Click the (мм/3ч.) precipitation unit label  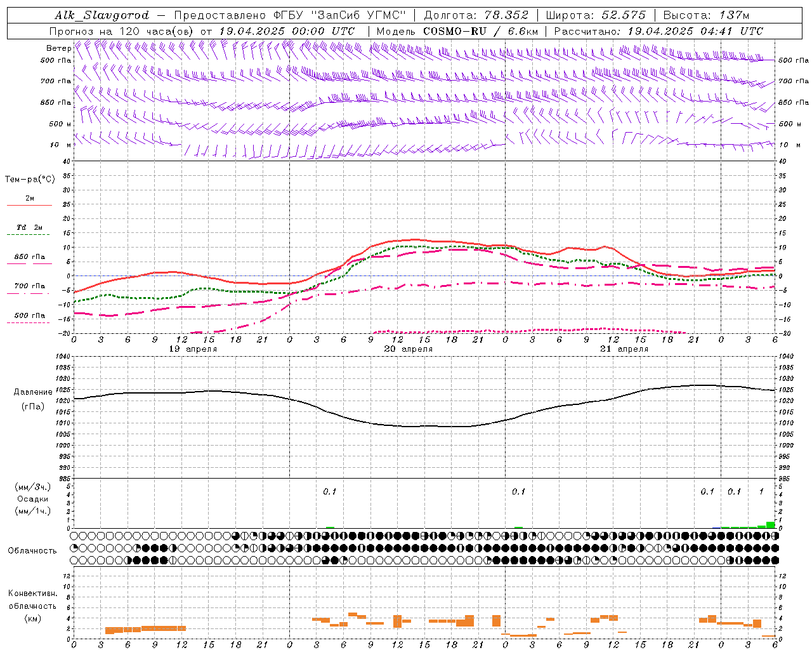click(33, 487)
